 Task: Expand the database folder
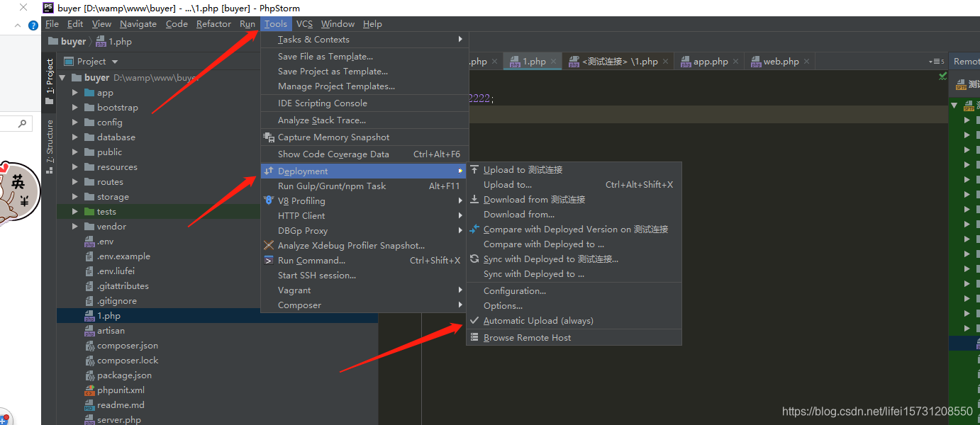(x=75, y=137)
